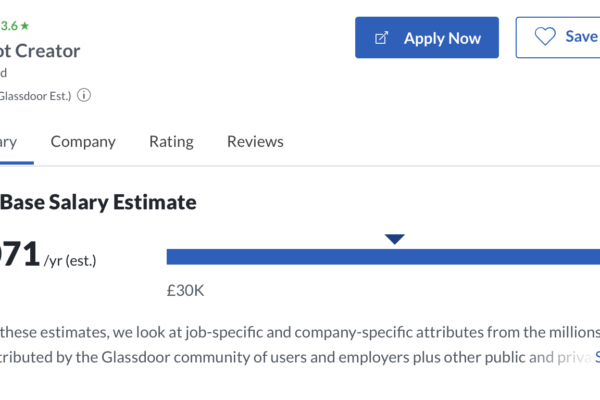Screen dimensions: 600x400
Task: Click the blue link at end of description
Action: [597, 357]
